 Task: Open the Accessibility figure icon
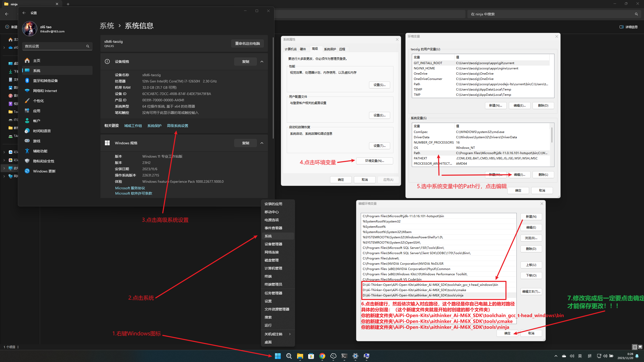[27, 151]
